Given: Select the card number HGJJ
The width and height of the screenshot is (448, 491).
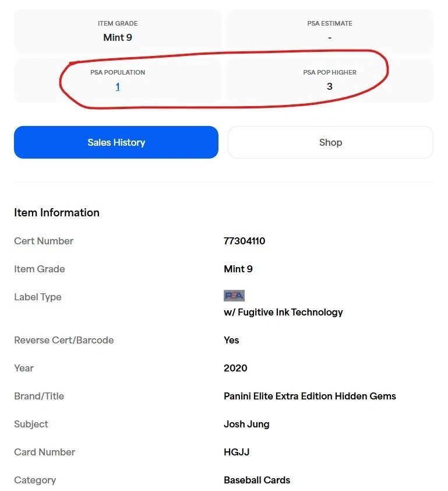Looking at the screenshot, I should tap(237, 452).
